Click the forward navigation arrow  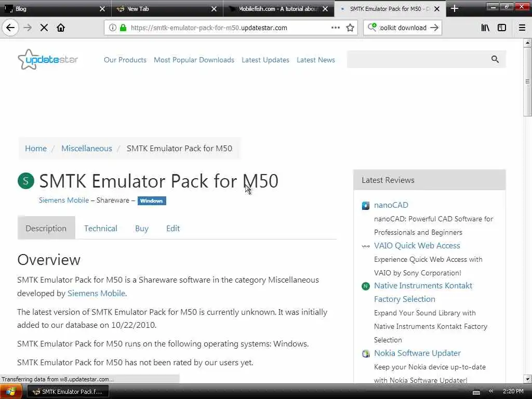[28, 28]
